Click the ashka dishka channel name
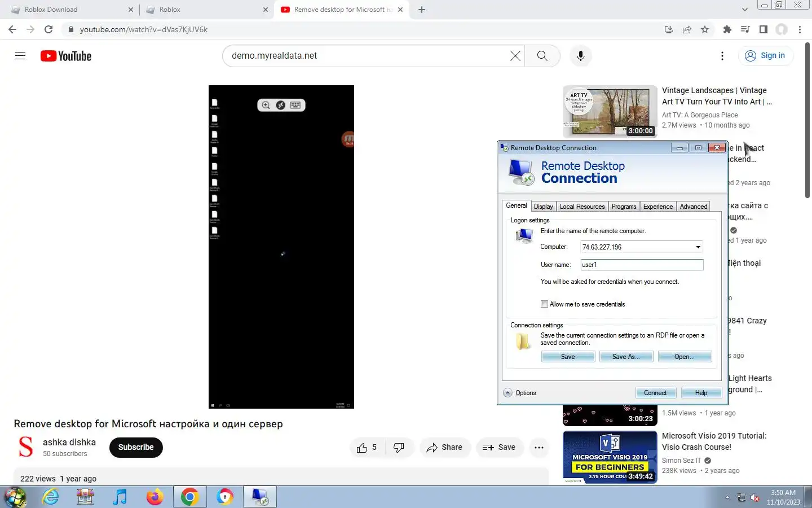Viewport: 812px width, 508px height. (x=69, y=442)
